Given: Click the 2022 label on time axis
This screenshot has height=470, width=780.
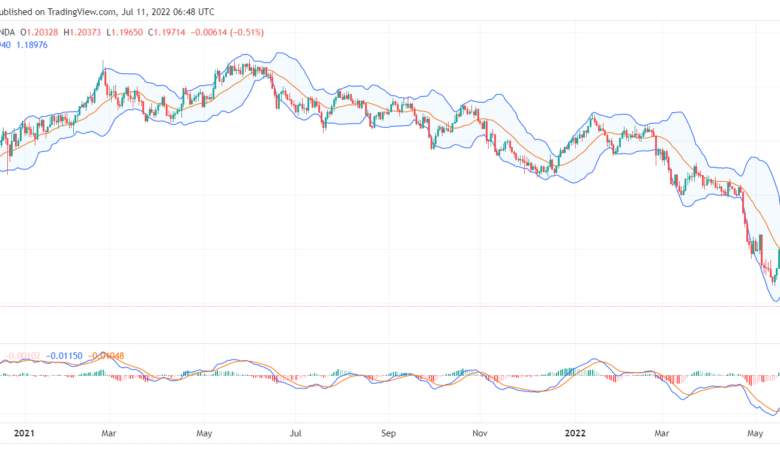Looking at the screenshot, I should (x=575, y=433).
